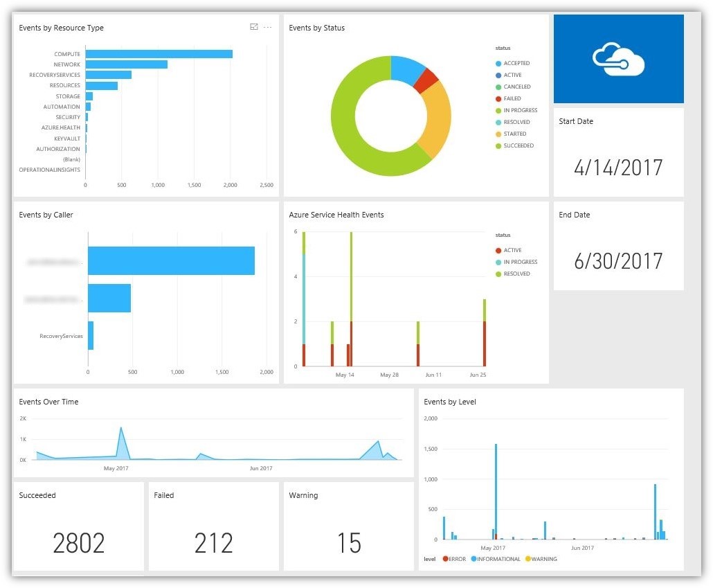Click the Succeeded card showing 2802

79,526
